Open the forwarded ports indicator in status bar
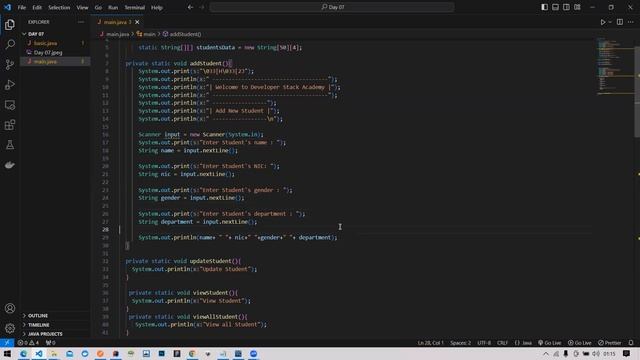This screenshot has width=640, height=360. point(51,343)
